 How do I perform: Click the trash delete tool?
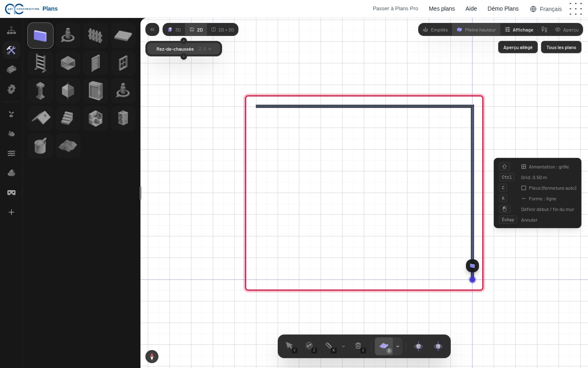tap(358, 346)
